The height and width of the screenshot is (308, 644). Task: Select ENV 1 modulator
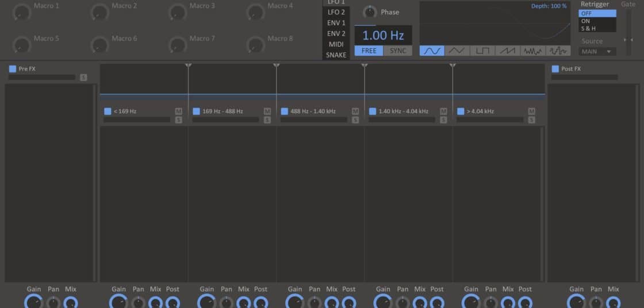[336, 22]
